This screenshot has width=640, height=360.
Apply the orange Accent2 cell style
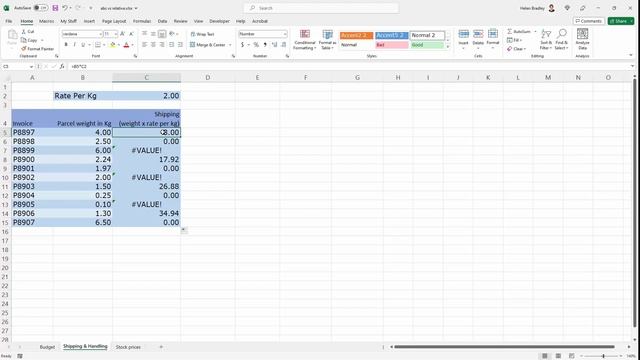pos(356,36)
